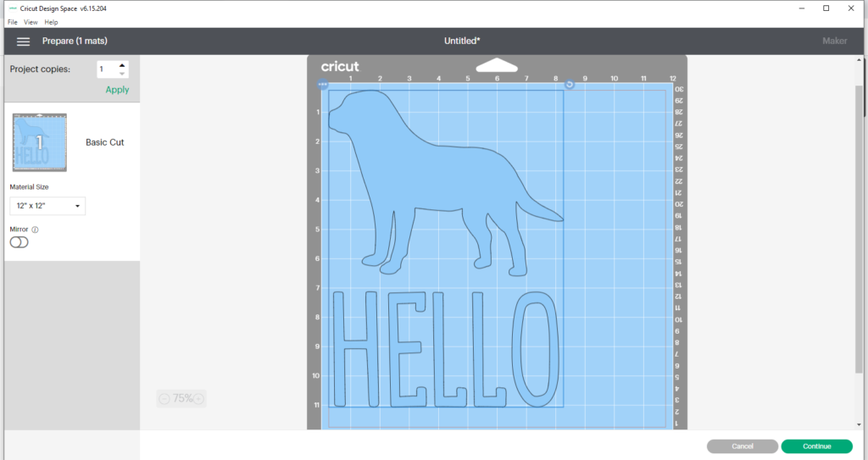The height and width of the screenshot is (460, 868).
Task: Open the Help menu
Action: (51, 22)
